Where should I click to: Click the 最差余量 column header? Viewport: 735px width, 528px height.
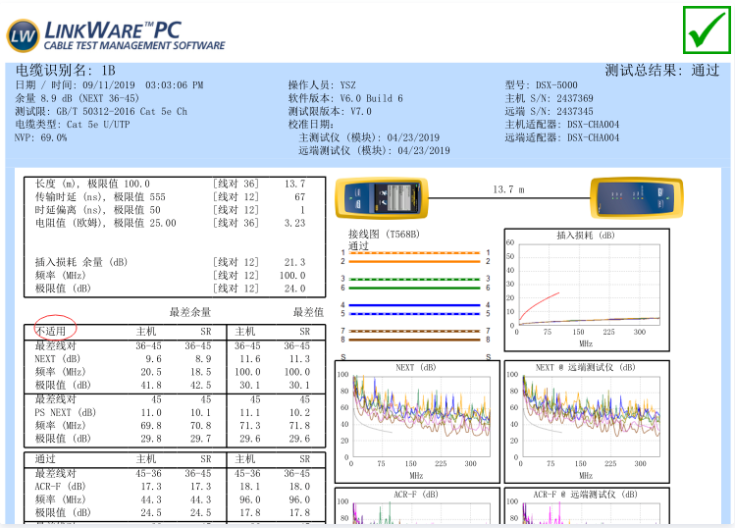193,312
